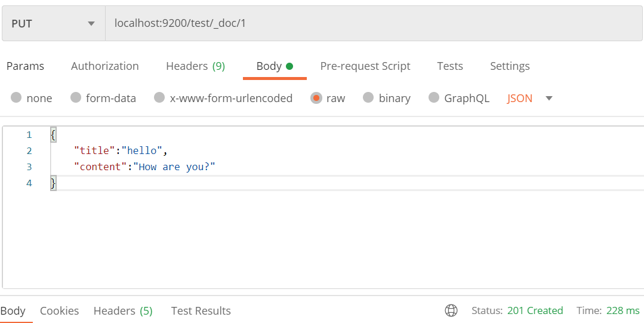Image resolution: width=644 pixels, height=323 pixels.
Task: View the Test Results tab
Action: pyautogui.click(x=201, y=310)
